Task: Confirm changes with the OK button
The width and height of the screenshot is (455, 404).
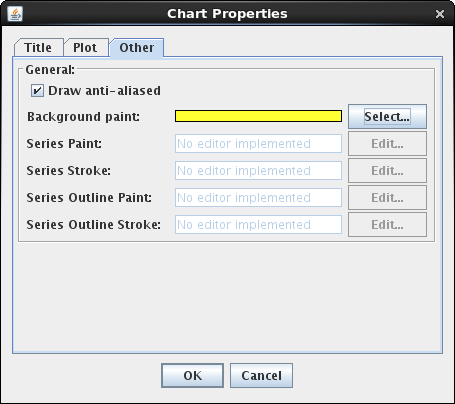Action: pyautogui.click(x=192, y=376)
